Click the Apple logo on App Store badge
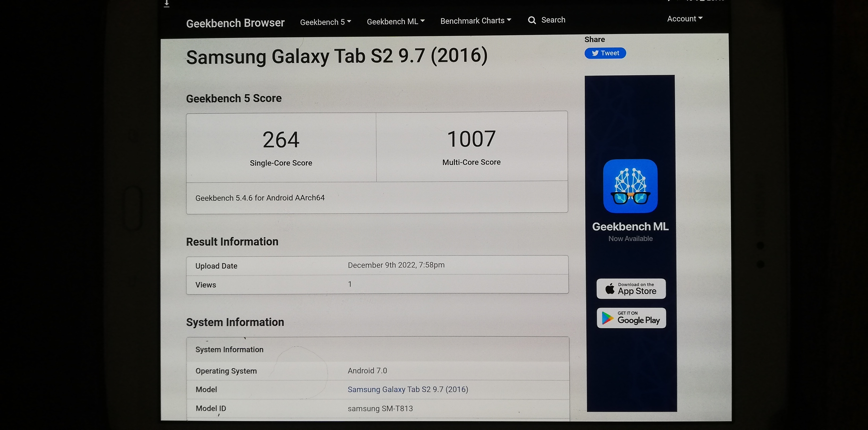Screen dimensions: 868x430 click(610, 289)
